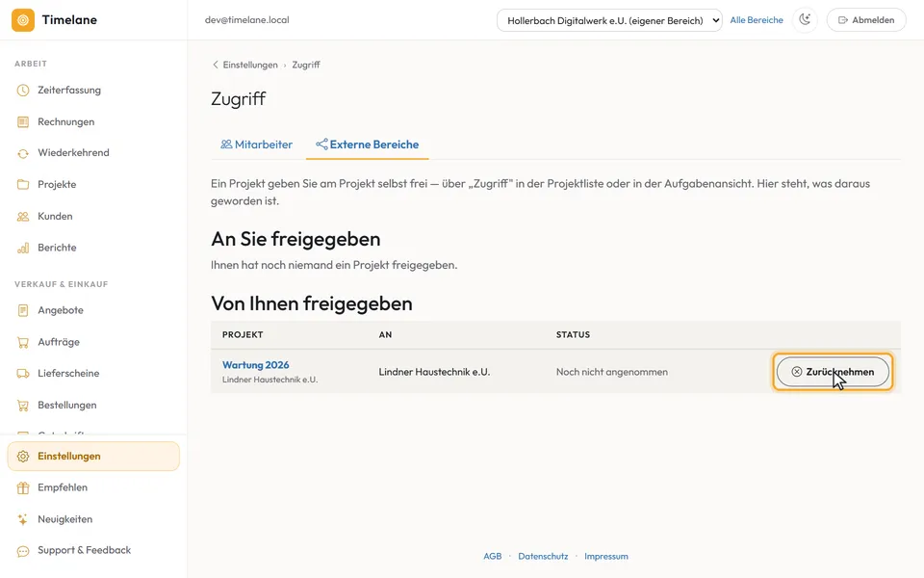Click the Timelane brand name

[69, 20]
